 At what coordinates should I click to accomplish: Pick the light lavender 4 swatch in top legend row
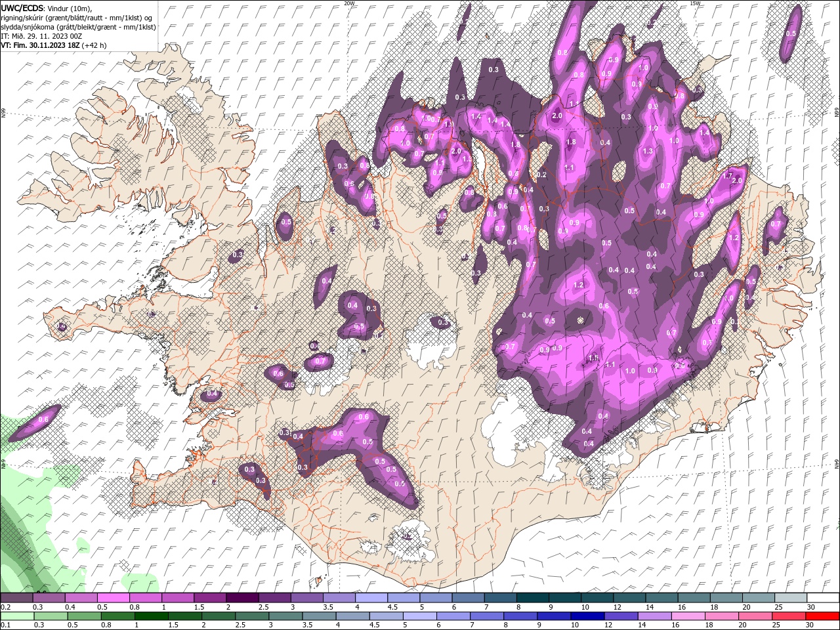[x=371, y=598]
